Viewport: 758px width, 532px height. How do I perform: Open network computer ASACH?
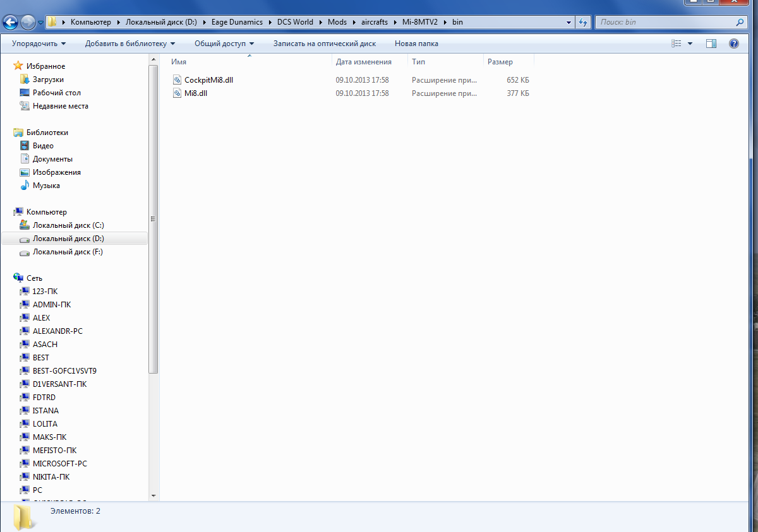(x=45, y=345)
